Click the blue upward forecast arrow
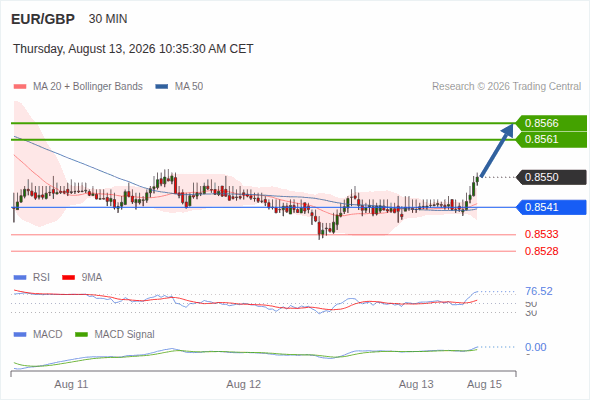The height and width of the screenshot is (400, 590). point(497,150)
